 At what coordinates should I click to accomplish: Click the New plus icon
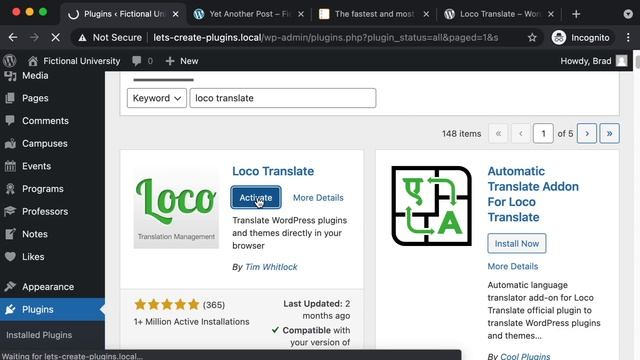[x=170, y=61]
